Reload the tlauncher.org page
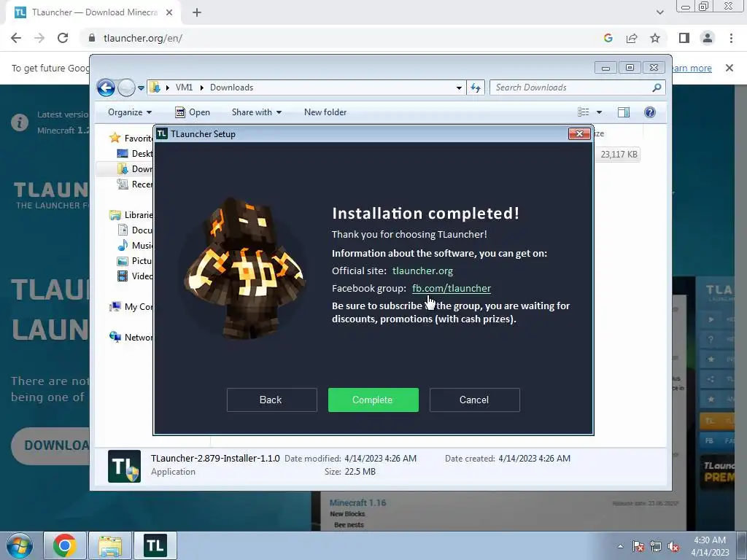 point(63,38)
